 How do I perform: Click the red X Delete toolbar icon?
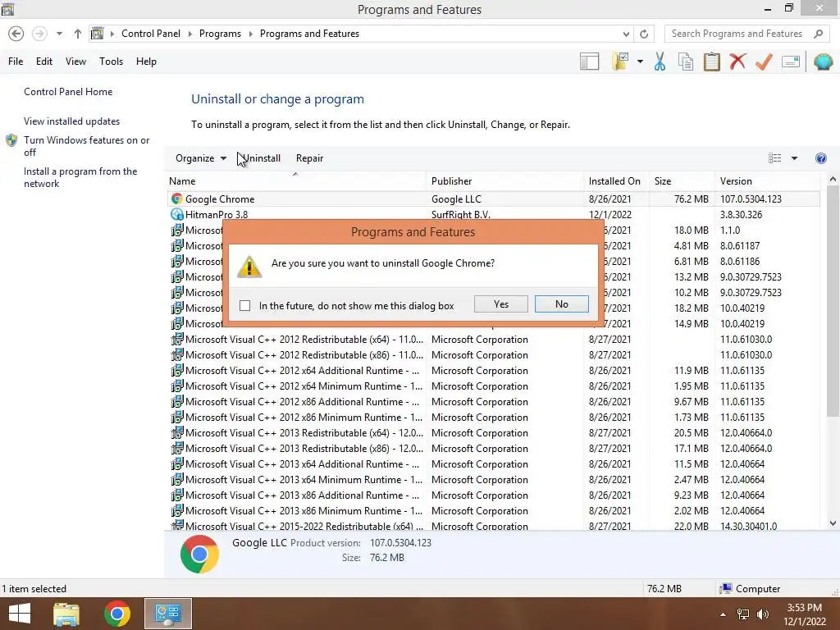click(x=737, y=62)
